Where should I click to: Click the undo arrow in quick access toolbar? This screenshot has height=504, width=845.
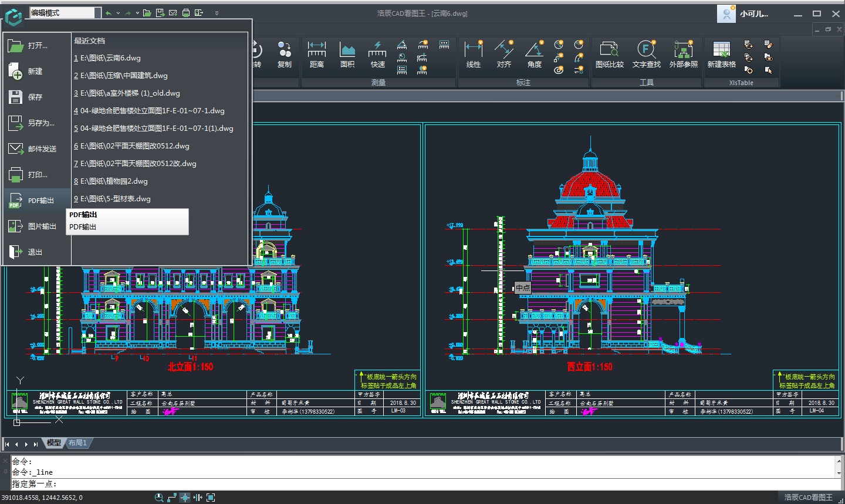[109, 13]
